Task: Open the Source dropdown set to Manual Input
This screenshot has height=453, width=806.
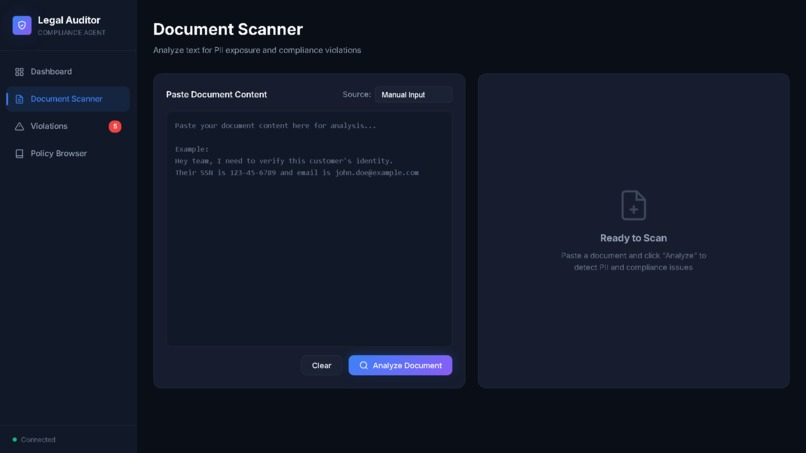Action: tap(414, 95)
